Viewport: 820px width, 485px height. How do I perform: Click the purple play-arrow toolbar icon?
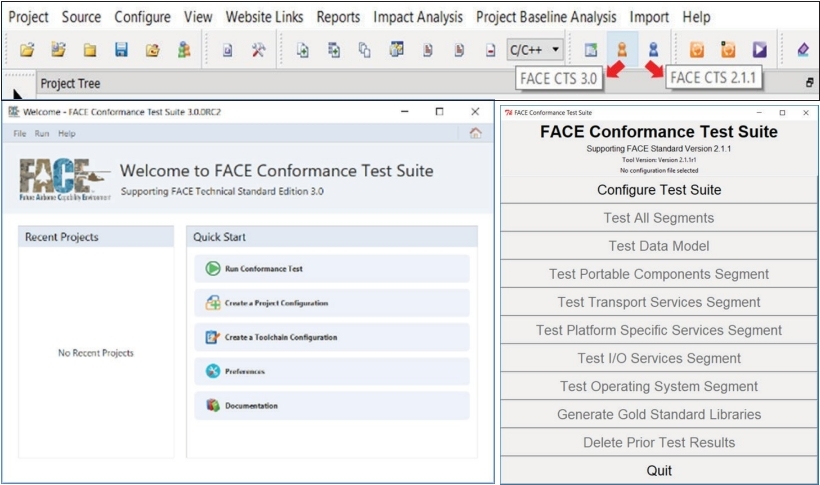(760, 50)
